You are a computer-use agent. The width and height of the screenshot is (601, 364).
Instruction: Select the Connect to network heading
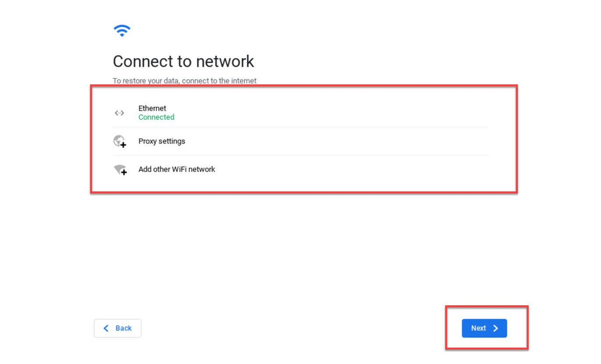pyautogui.click(x=183, y=61)
